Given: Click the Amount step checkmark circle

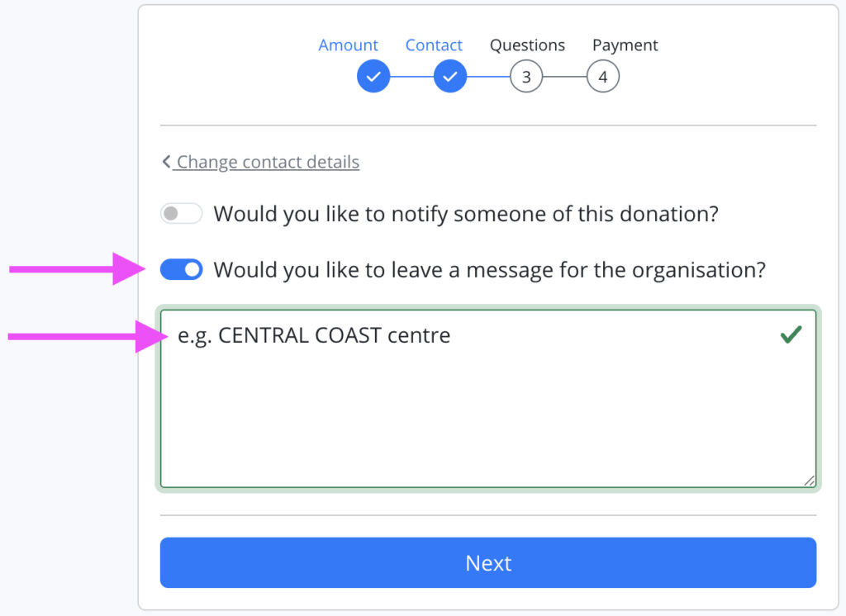Looking at the screenshot, I should point(373,78).
